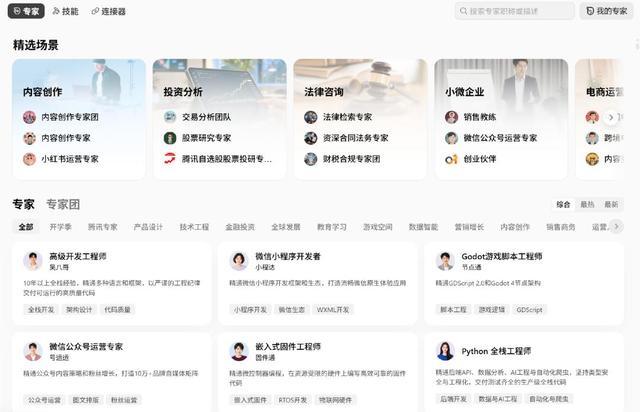
Task: Switch sorting to 综合
Action: 563,204
